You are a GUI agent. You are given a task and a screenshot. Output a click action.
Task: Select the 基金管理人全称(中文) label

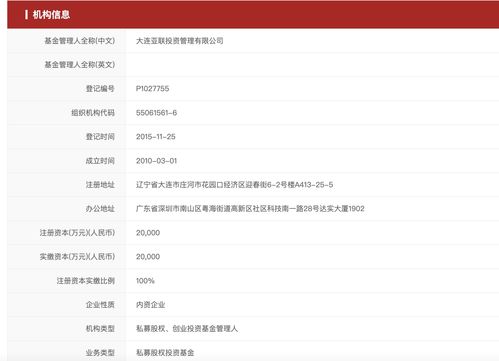(x=80, y=41)
